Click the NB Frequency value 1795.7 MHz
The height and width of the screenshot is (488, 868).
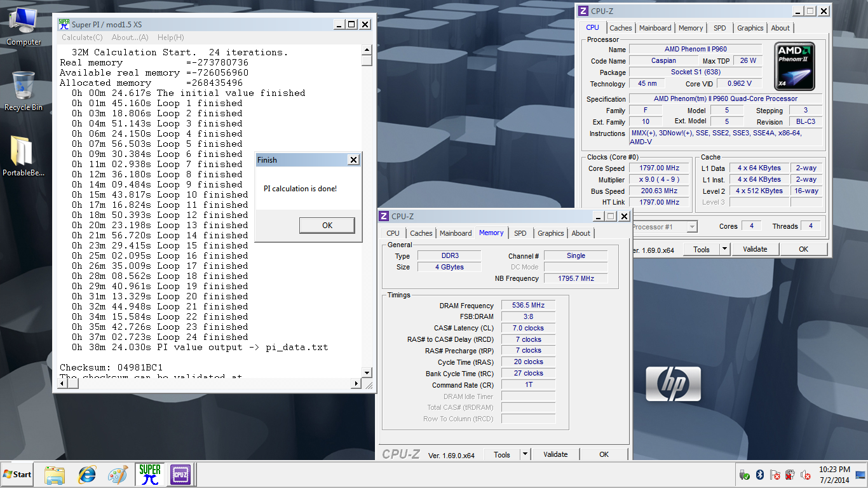point(575,279)
